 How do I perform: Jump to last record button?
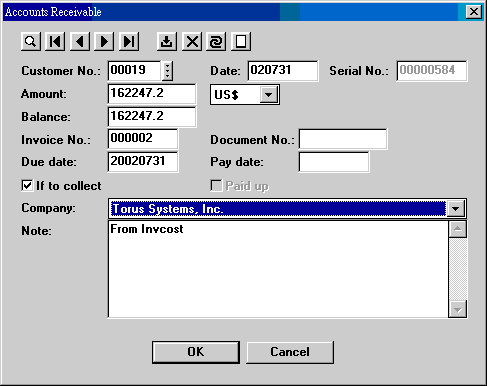[x=129, y=42]
